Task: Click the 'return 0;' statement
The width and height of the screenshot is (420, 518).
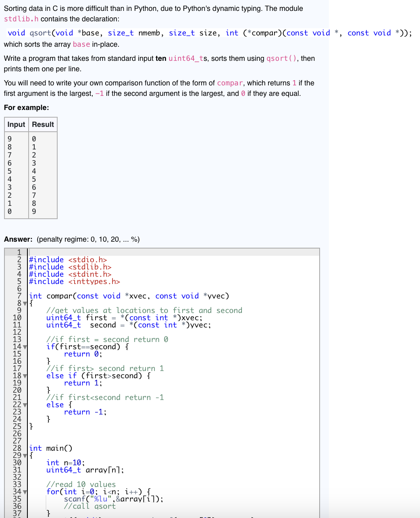Action: click(83, 354)
